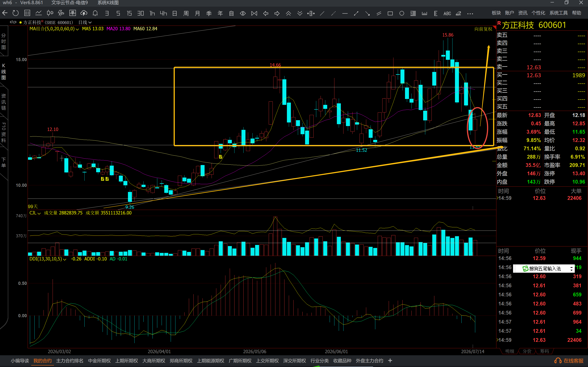Screen dimensions: 588x367
Task: Select the ABC text annotation tool
Action: [447, 13]
